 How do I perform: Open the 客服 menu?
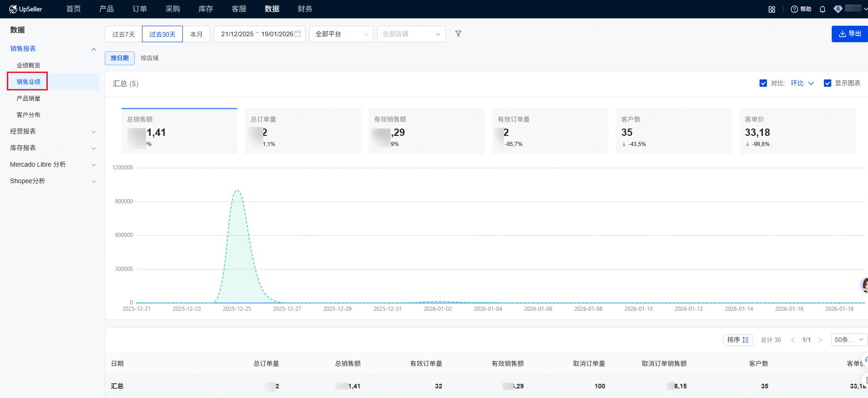(239, 9)
